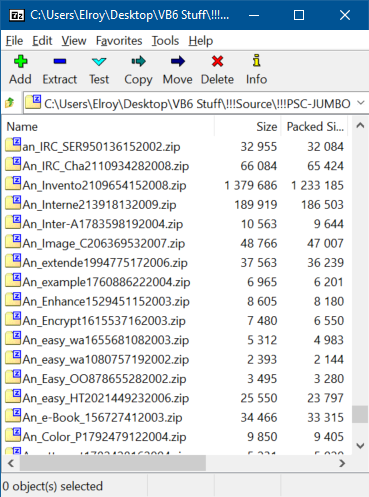Image resolution: width=369 pixels, height=497 pixels.
Task: Click icon of An_Easy_OO878655282002.zip
Action: pyautogui.click(x=13, y=377)
